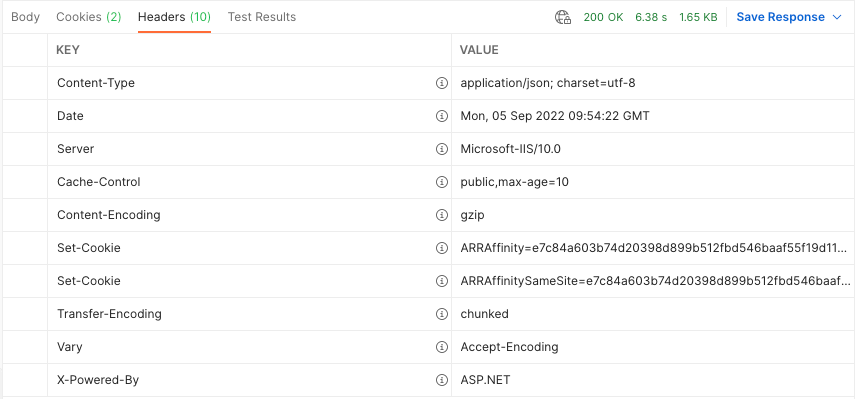The image size is (856, 399).
Task: Click the 200 OK status label
Action: tap(603, 17)
